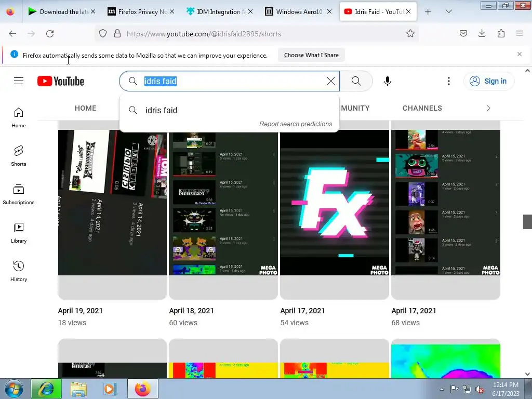Open Subscriptions in the left sidebar

pyautogui.click(x=19, y=194)
